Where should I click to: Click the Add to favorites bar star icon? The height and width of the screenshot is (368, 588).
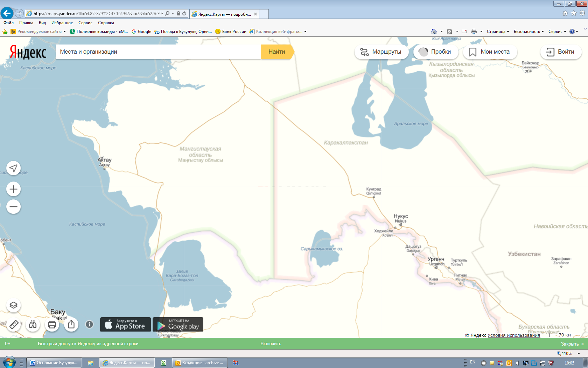pos(5,32)
